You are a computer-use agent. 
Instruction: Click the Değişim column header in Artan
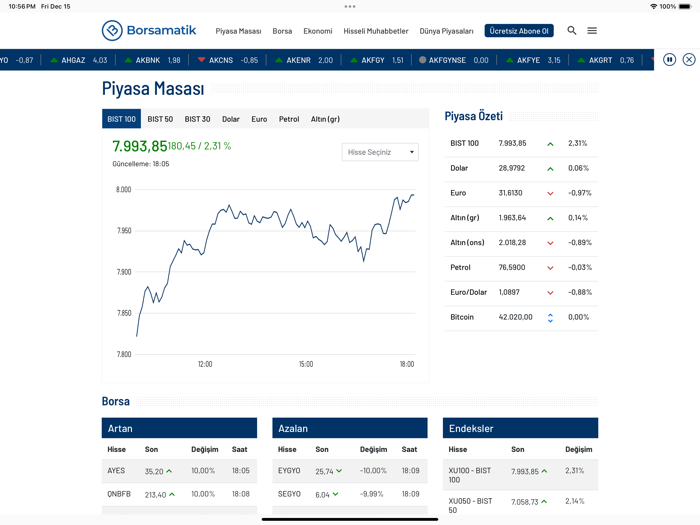(204, 450)
